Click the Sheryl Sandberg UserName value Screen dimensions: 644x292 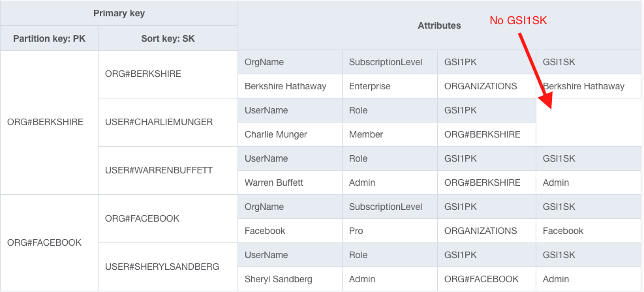point(279,279)
